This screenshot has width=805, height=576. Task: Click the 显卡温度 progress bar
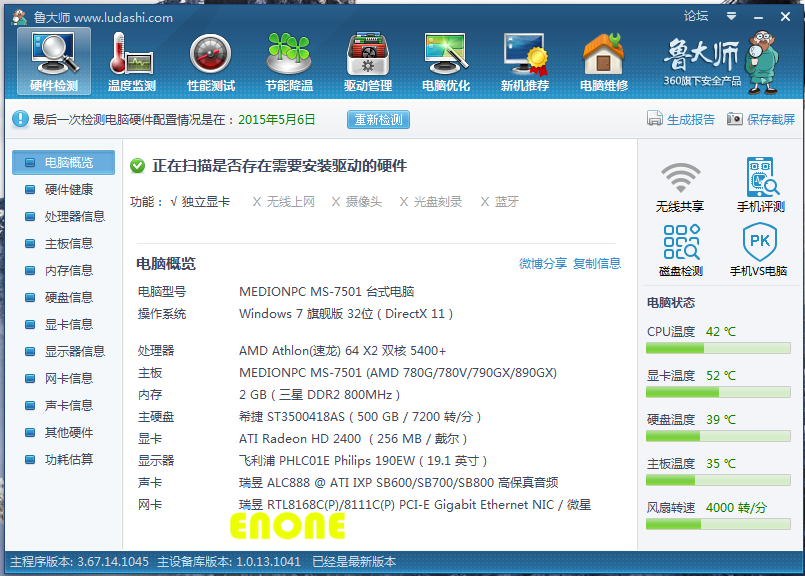pyautogui.click(x=718, y=393)
